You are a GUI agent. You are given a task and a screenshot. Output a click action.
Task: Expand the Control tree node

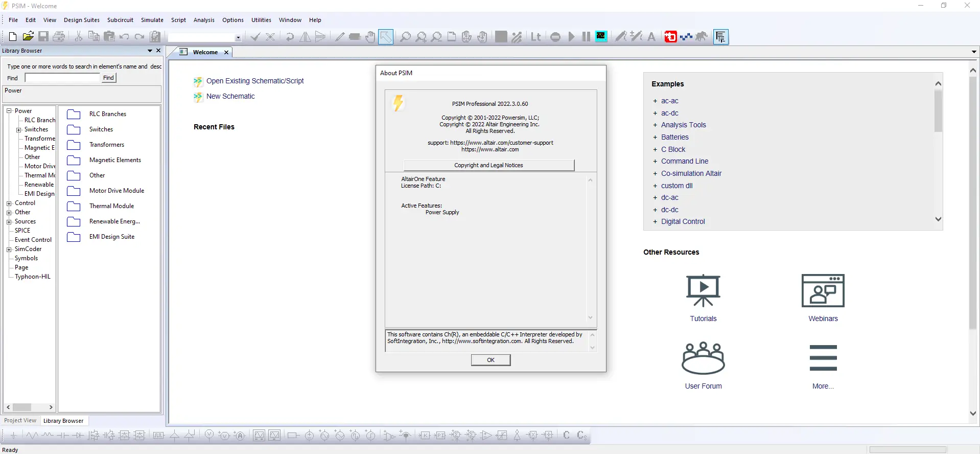[x=9, y=203]
